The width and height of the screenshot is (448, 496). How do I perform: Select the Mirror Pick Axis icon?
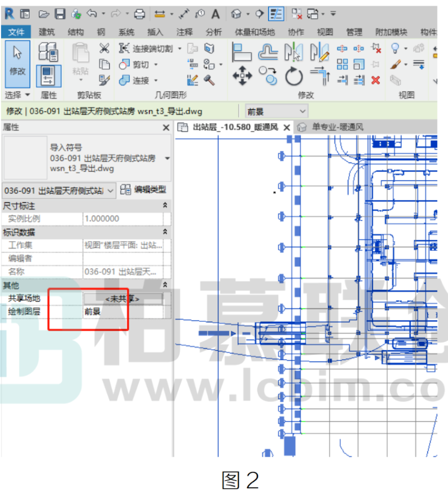(293, 52)
